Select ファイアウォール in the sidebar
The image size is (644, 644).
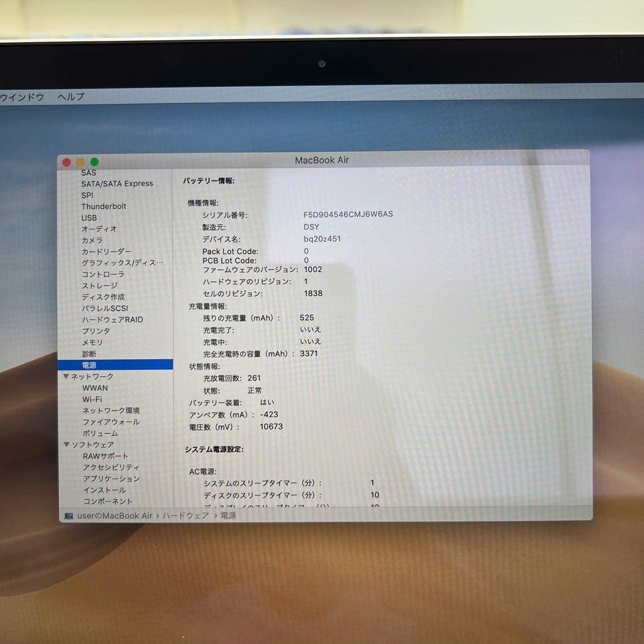tap(111, 422)
